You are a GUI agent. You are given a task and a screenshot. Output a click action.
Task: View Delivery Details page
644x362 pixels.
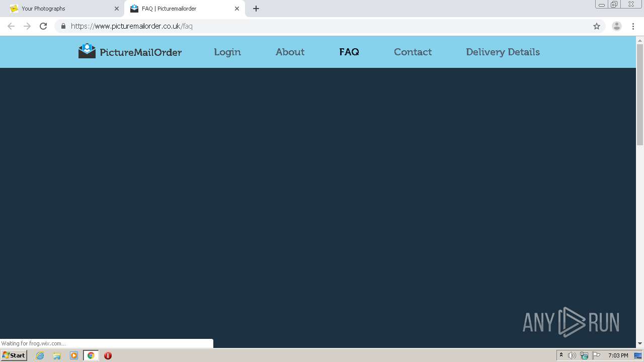click(x=503, y=52)
